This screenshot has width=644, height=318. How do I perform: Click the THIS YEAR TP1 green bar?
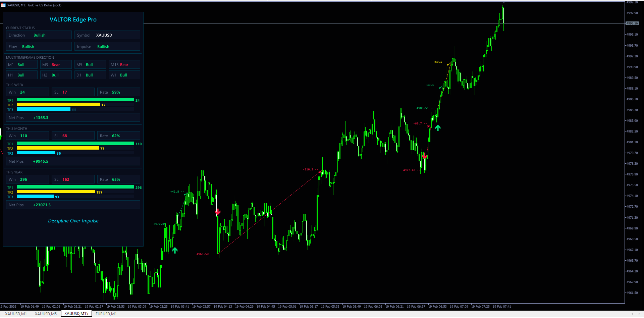75,187
